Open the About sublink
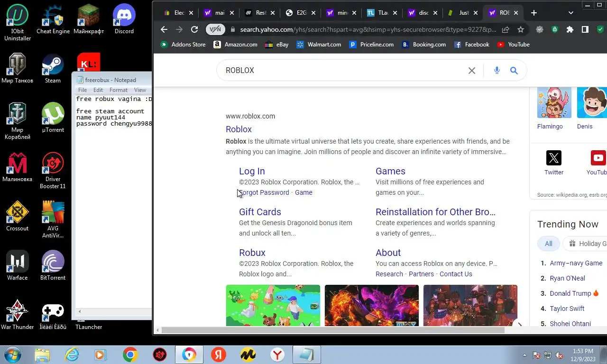607x364 pixels. pyautogui.click(x=388, y=253)
